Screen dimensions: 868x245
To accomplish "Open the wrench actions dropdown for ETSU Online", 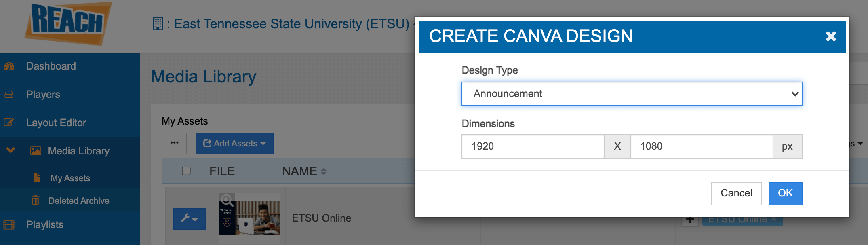I will coord(189,219).
